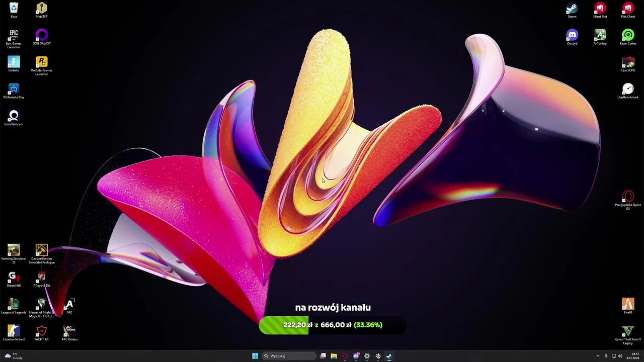
Task: Select the Counter-Strike 2 desktop icon
Action: 14,333
